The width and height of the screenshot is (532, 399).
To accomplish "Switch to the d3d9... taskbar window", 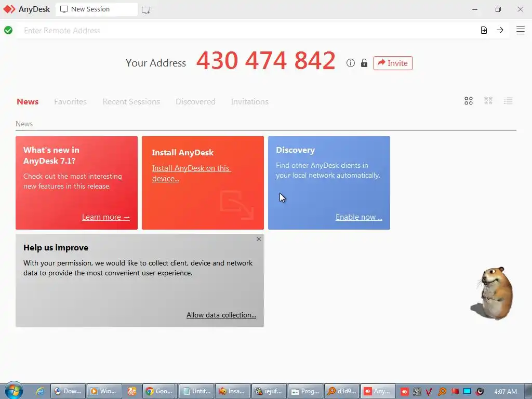I will click(x=342, y=391).
